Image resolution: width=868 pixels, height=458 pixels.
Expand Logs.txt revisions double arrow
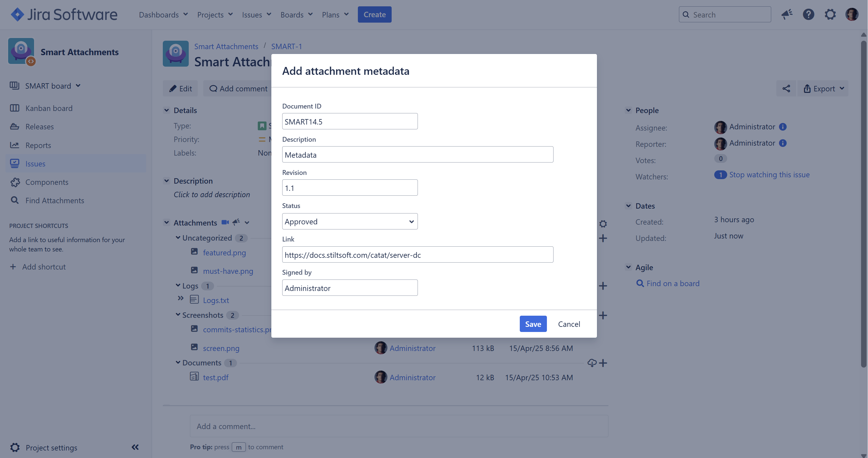coord(181,298)
